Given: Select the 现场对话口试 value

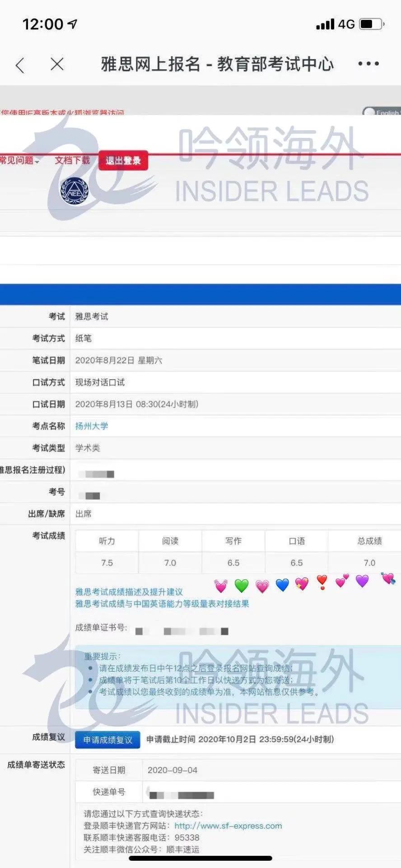Looking at the screenshot, I should [x=100, y=382].
